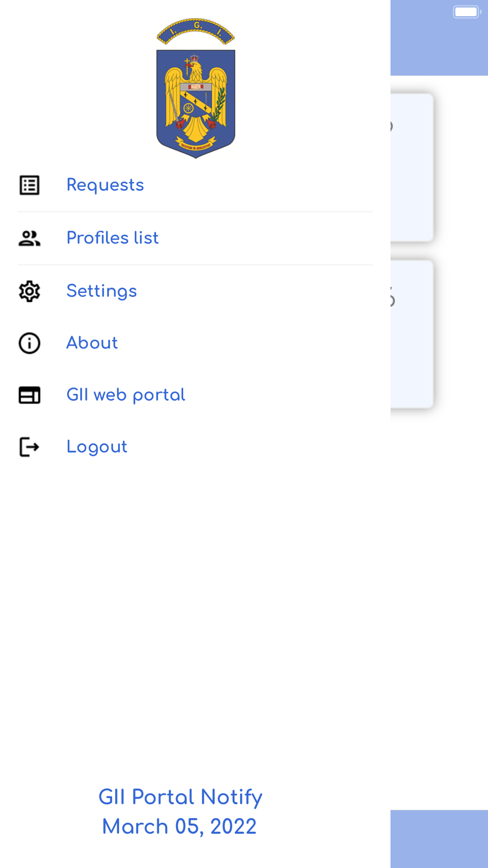Screen dimensions: 488x868
Task: Click the Requests list icon
Action: click(29, 186)
